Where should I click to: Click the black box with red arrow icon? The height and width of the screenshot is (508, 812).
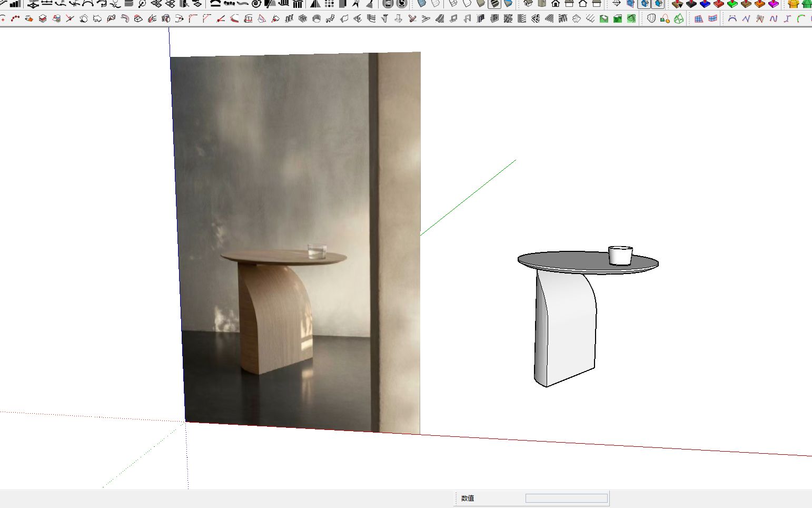point(691,4)
